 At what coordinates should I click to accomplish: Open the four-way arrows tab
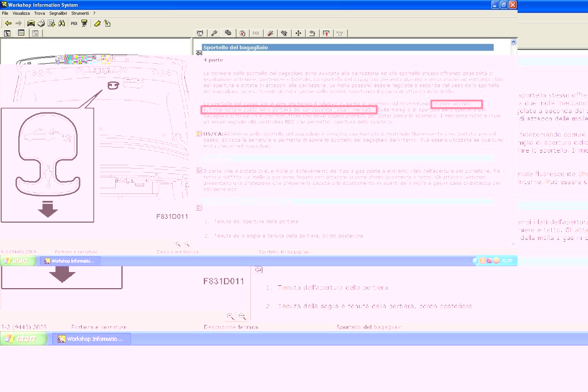298,33
